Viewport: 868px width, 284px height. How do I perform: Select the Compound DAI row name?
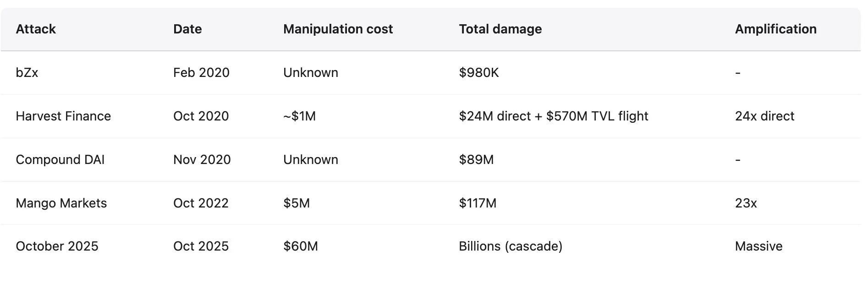click(60, 160)
